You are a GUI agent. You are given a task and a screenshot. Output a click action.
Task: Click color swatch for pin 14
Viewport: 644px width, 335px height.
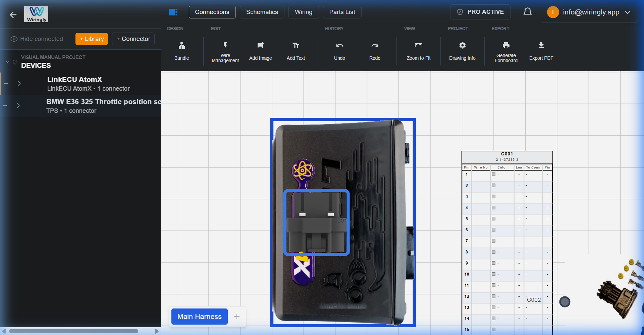coord(493,319)
